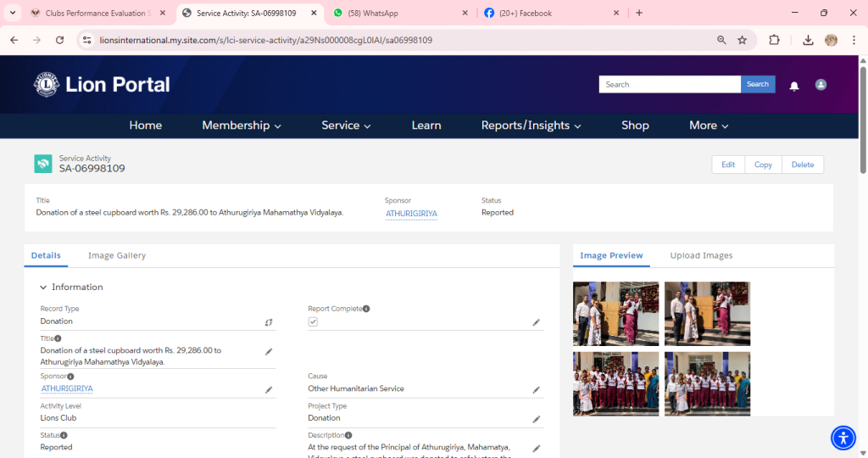Open ATHURIGIRIYA link in Information section
Screen dimensions: 868x458
(67, 388)
